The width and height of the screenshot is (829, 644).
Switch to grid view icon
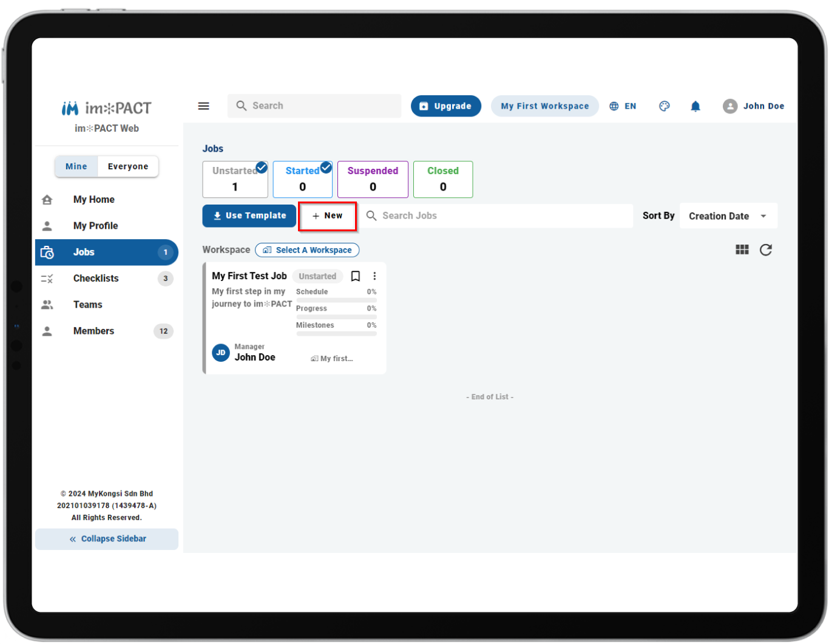[742, 249]
